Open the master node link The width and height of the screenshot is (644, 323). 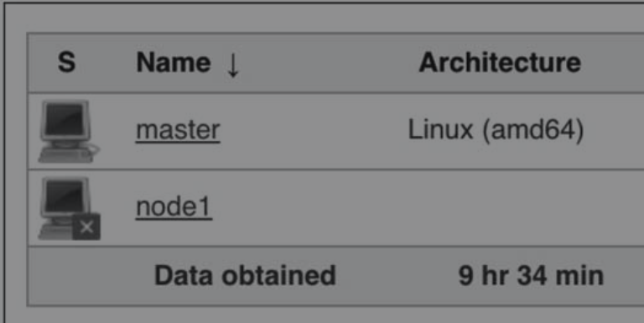pos(178,130)
